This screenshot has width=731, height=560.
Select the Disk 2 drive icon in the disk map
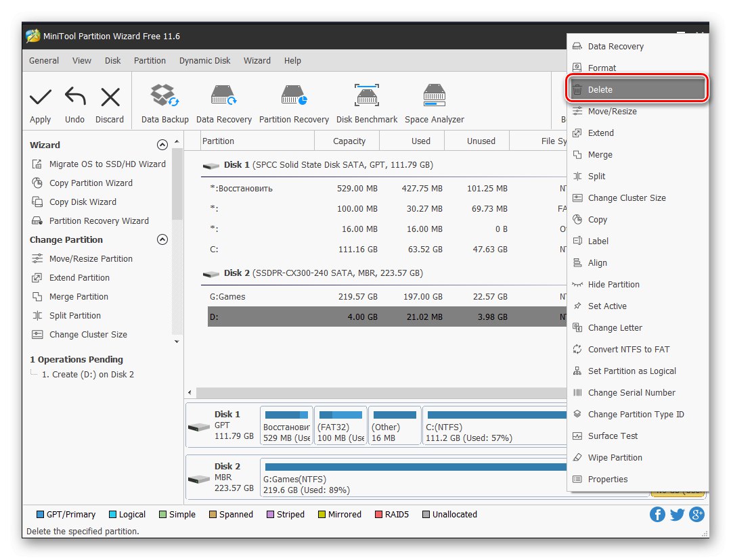click(x=198, y=479)
